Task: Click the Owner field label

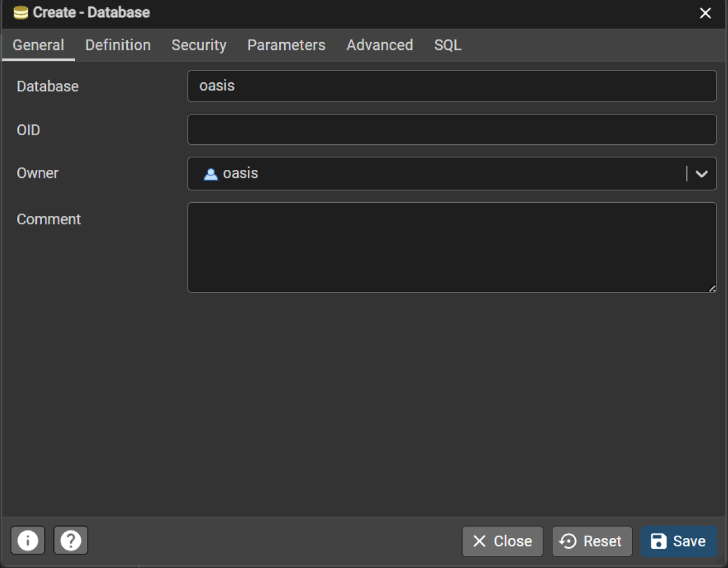Action: pos(38,173)
